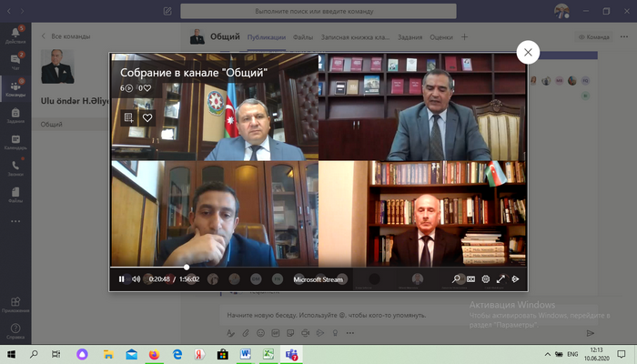Switch to the Файлы tab
This screenshot has width=637, height=364.
[x=303, y=37]
